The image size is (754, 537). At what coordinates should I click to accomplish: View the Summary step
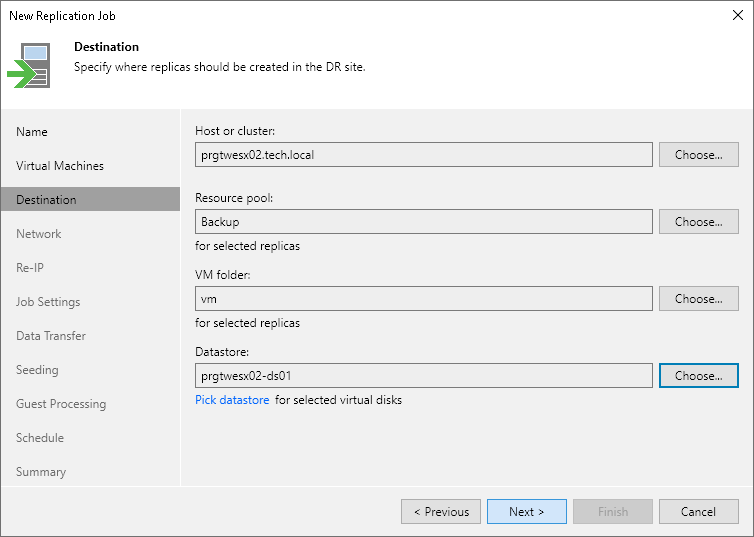coord(41,472)
